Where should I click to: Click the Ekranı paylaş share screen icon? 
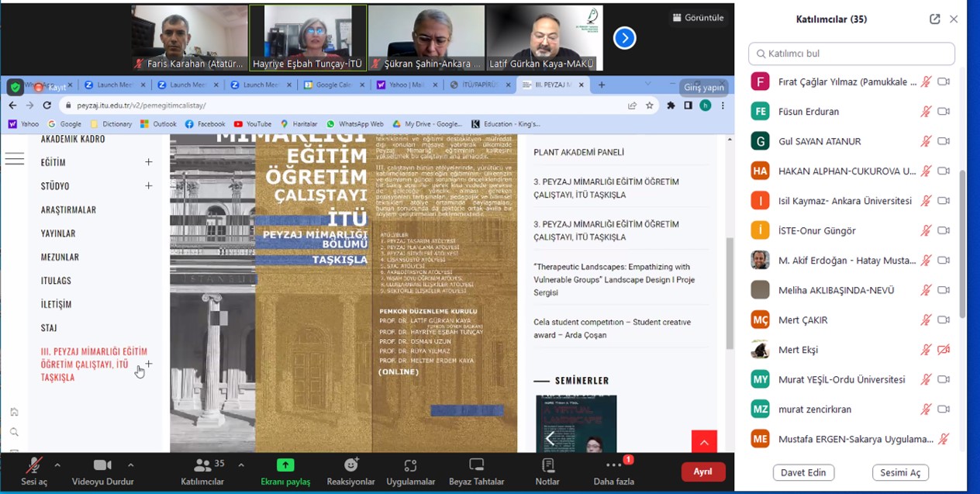285,465
